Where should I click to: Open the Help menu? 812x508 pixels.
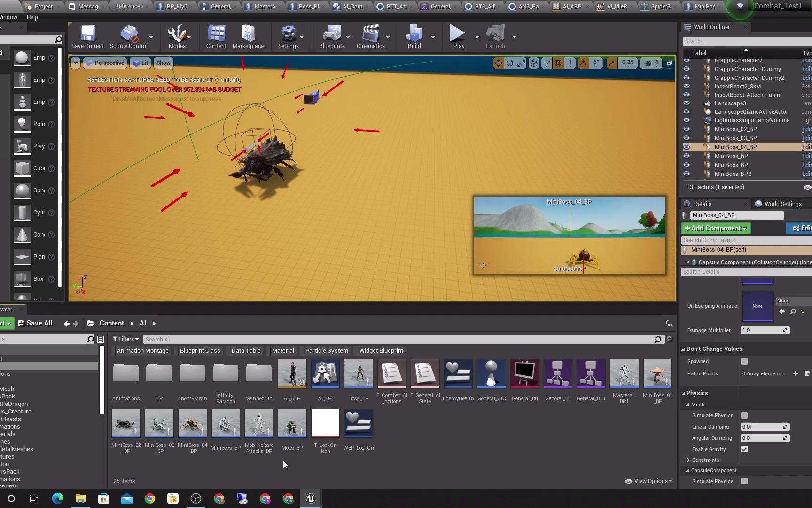(x=32, y=17)
